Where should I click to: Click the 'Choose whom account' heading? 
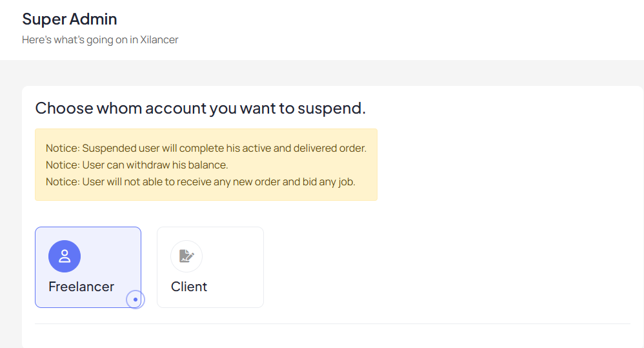point(201,108)
